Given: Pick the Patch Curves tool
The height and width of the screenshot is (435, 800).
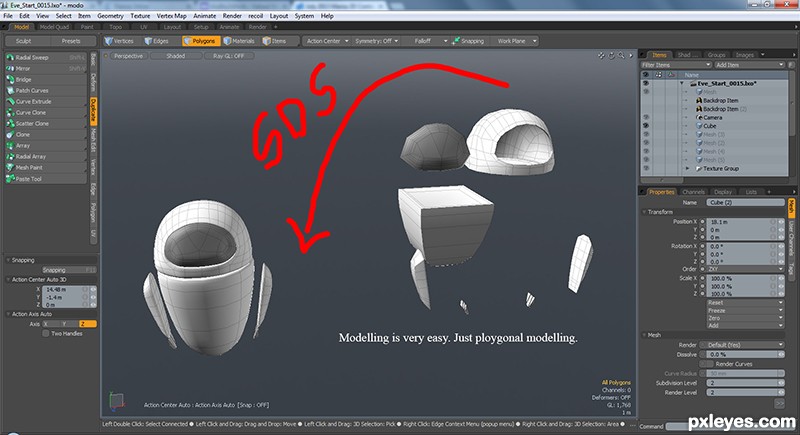Looking at the screenshot, I should click(x=45, y=90).
